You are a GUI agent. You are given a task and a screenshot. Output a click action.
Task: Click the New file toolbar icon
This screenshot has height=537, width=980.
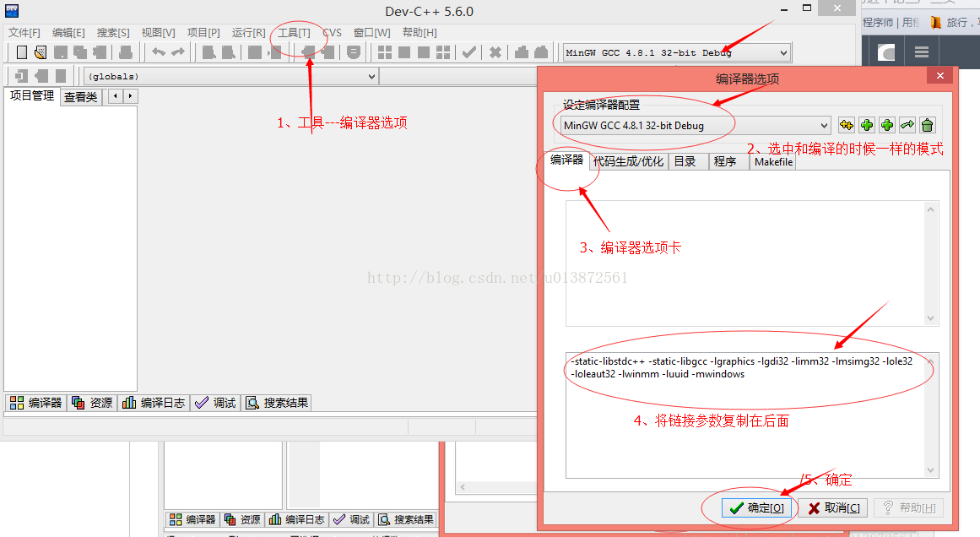[21, 52]
